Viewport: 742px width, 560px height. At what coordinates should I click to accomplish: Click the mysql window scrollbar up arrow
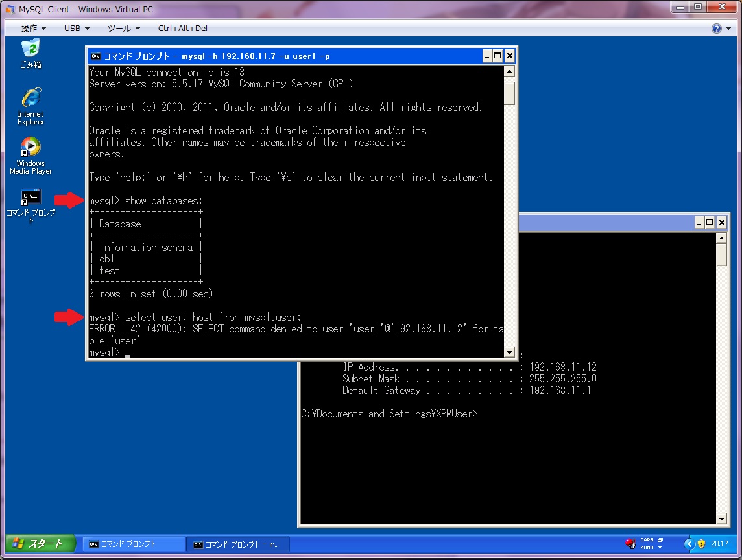click(510, 72)
